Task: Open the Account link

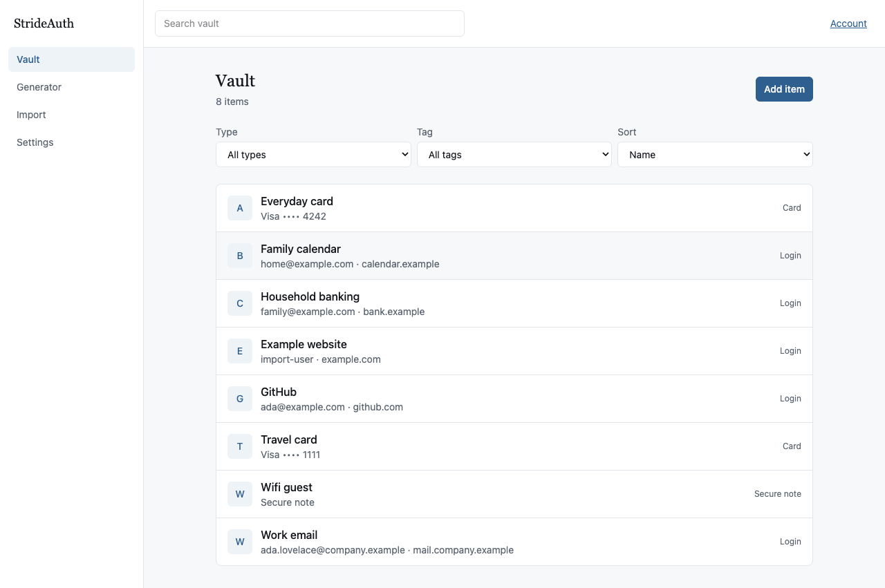Action: tap(848, 23)
